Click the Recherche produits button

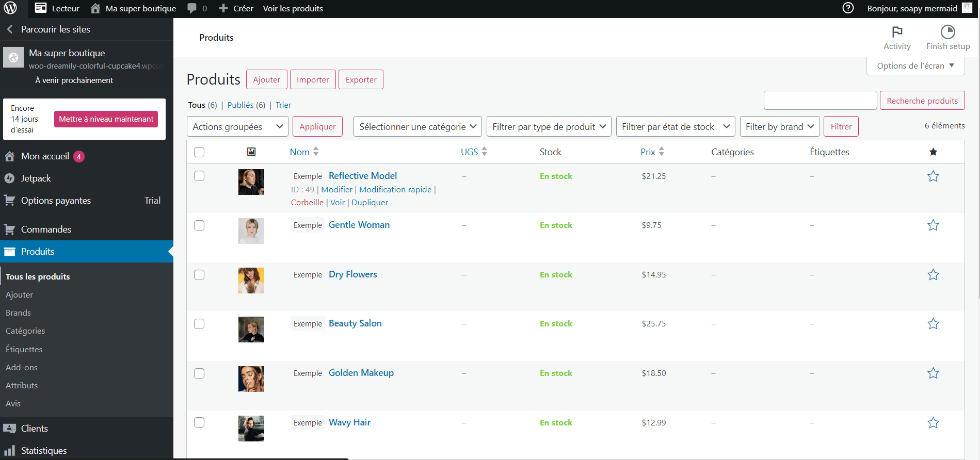coord(922,101)
